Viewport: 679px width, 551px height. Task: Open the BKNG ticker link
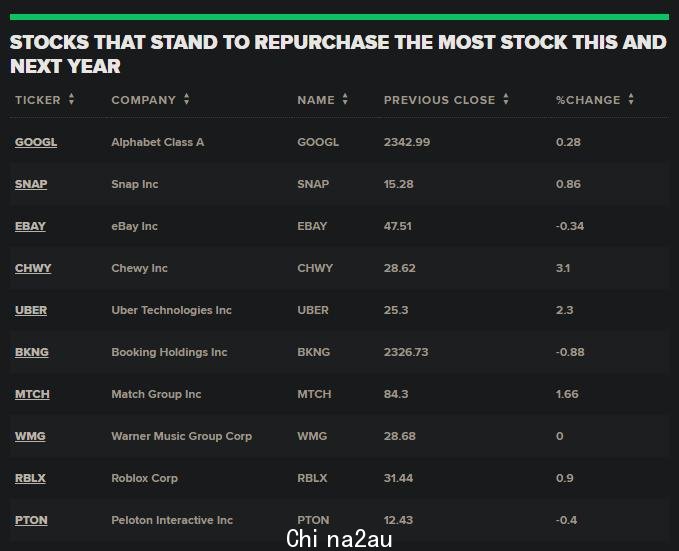pyautogui.click(x=32, y=352)
